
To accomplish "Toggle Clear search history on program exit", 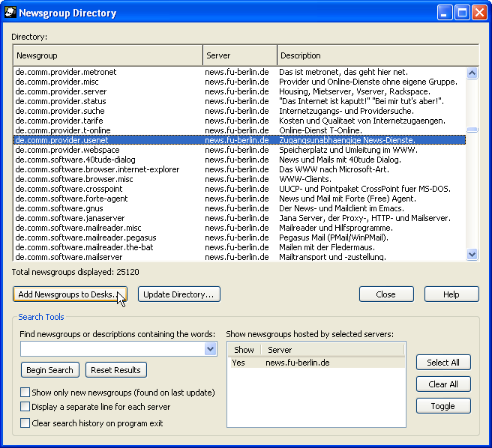I will coord(25,423).
